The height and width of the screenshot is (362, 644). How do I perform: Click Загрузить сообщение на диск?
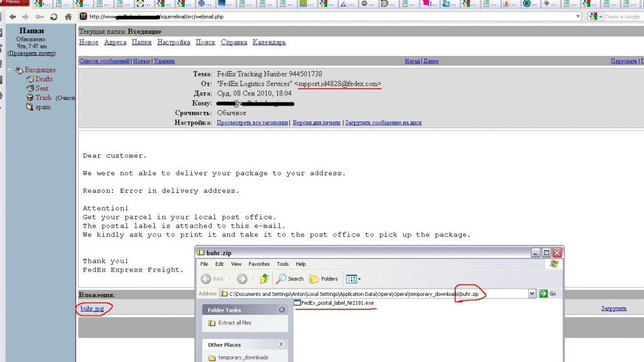(383, 123)
